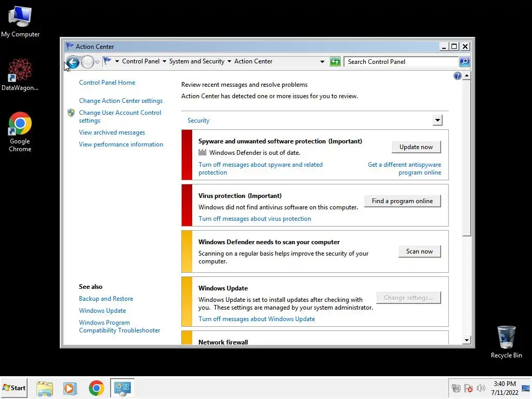Image resolution: width=532 pixels, height=399 pixels.
Task: Click the Show desktop icon in tray corner
Action: pyautogui.click(x=526, y=388)
